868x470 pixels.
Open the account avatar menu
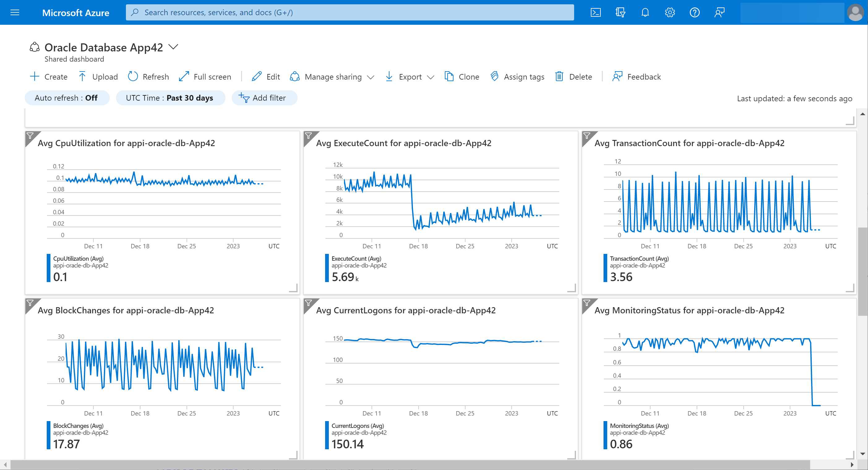855,12
